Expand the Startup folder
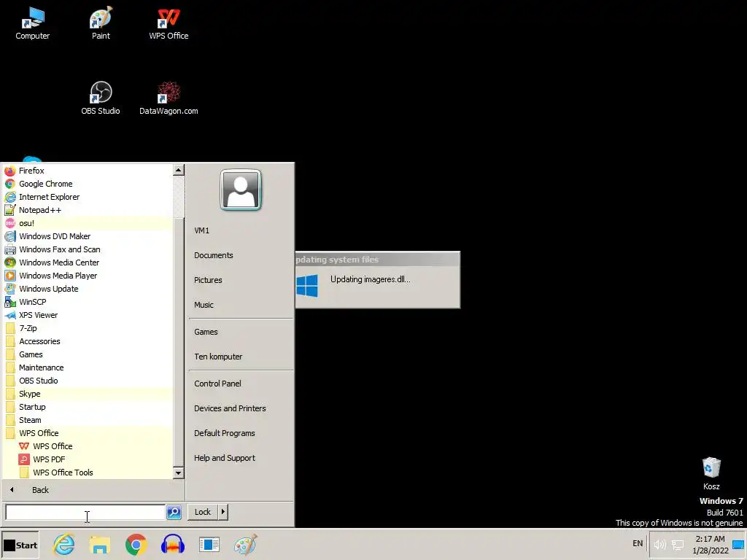The height and width of the screenshot is (560, 747). pyautogui.click(x=32, y=407)
